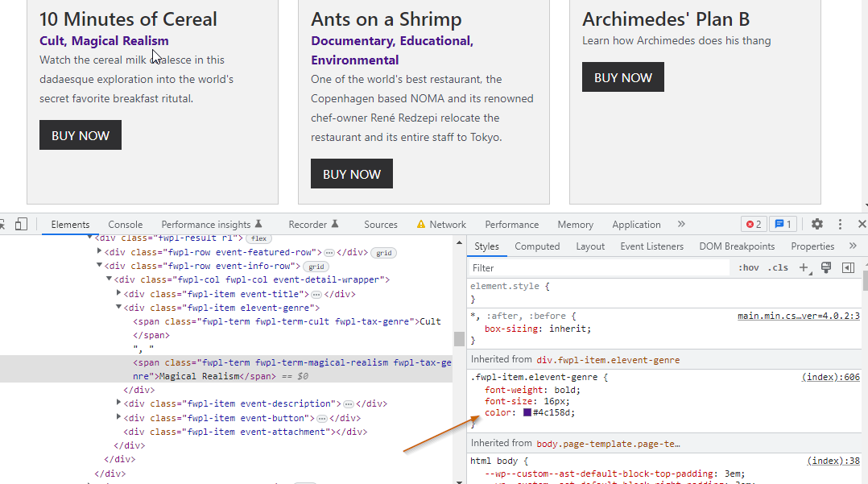Screen dimensions: 868x484
Task: Toggle :hov element state
Action: click(749, 268)
